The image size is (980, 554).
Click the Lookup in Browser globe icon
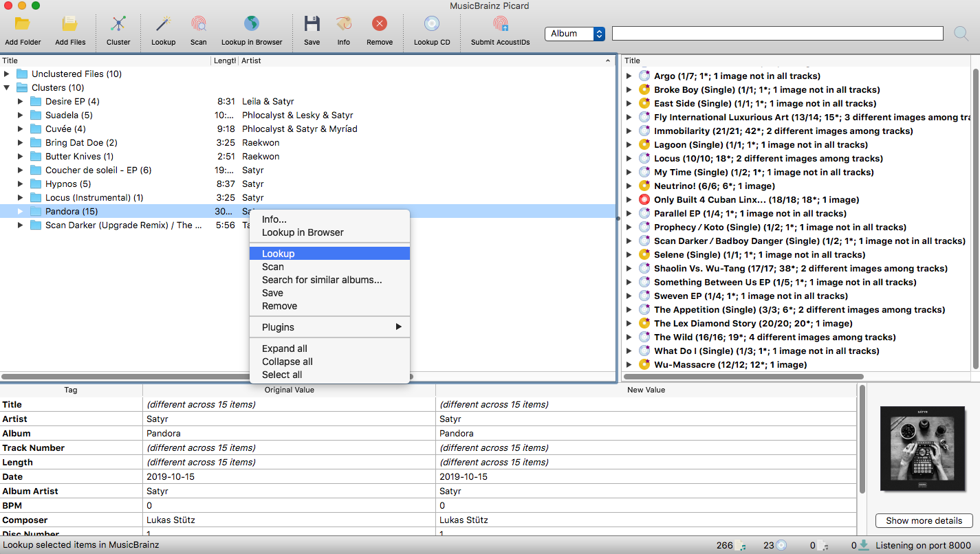point(252,24)
